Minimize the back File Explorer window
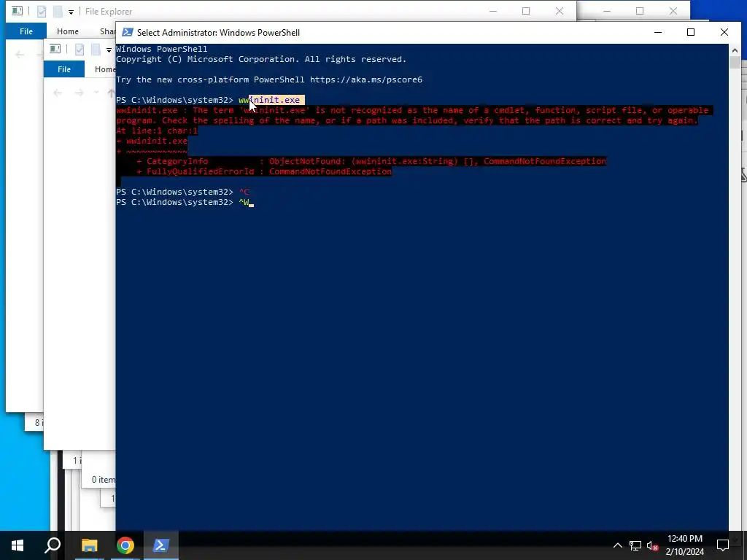This screenshot has height=560, width=747. tap(493, 11)
